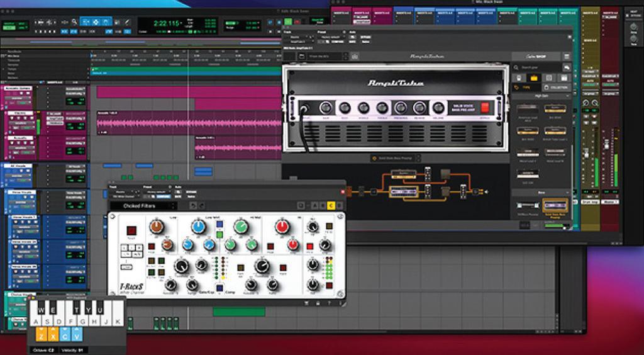Click the C velocity-down key on MIDI keyboard

pyautogui.click(x=65, y=334)
